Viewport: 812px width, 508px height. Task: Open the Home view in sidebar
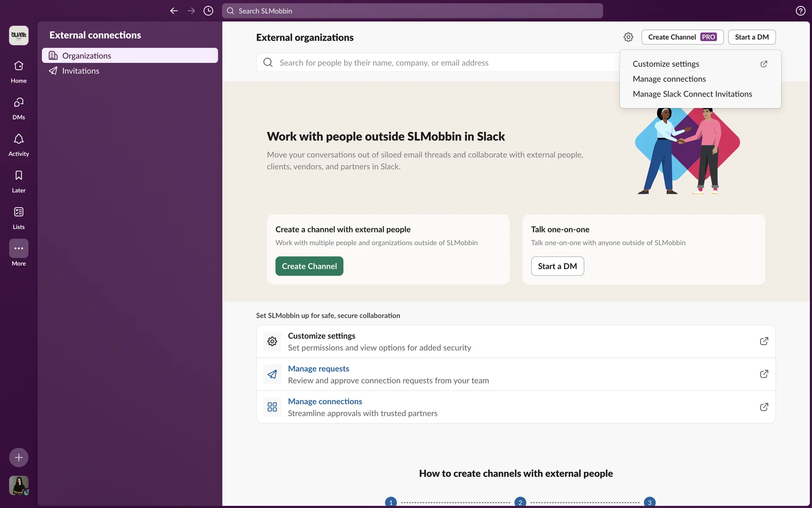(x=19, y=71)
